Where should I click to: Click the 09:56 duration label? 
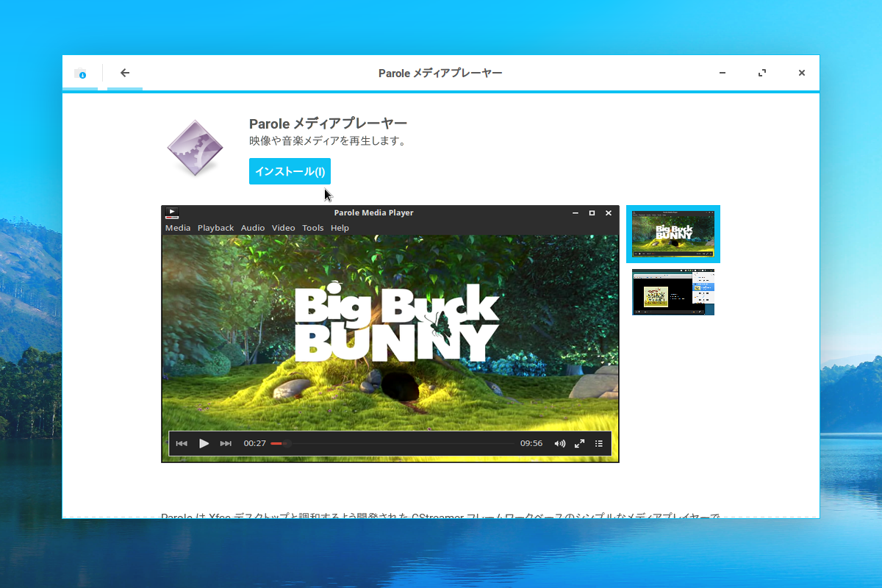pyautogui.click(x=531, y=443)
